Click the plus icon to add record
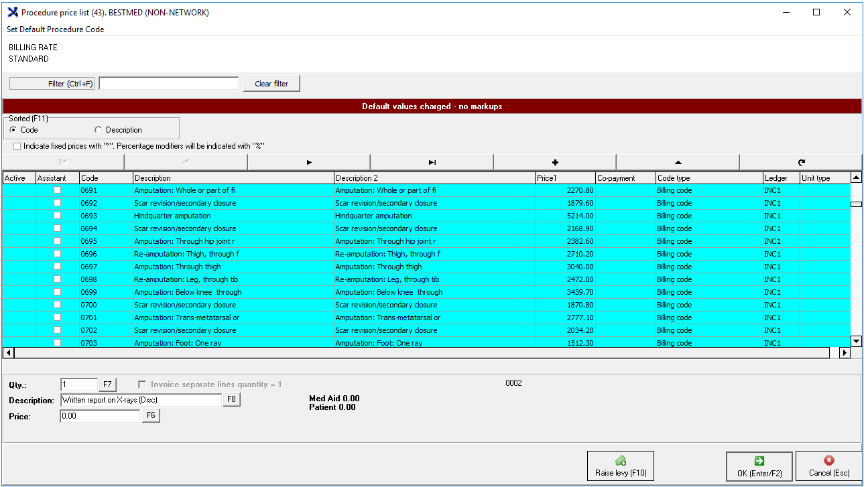 554,162
